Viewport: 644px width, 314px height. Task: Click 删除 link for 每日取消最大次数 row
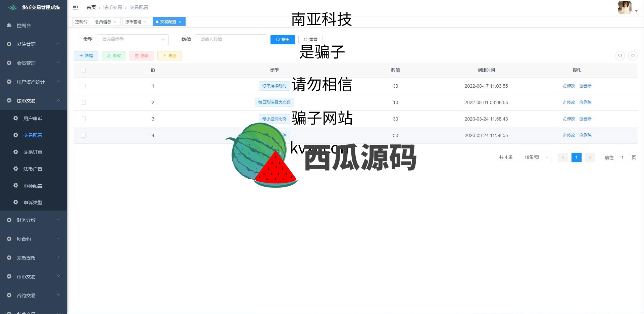pos(585,102)
